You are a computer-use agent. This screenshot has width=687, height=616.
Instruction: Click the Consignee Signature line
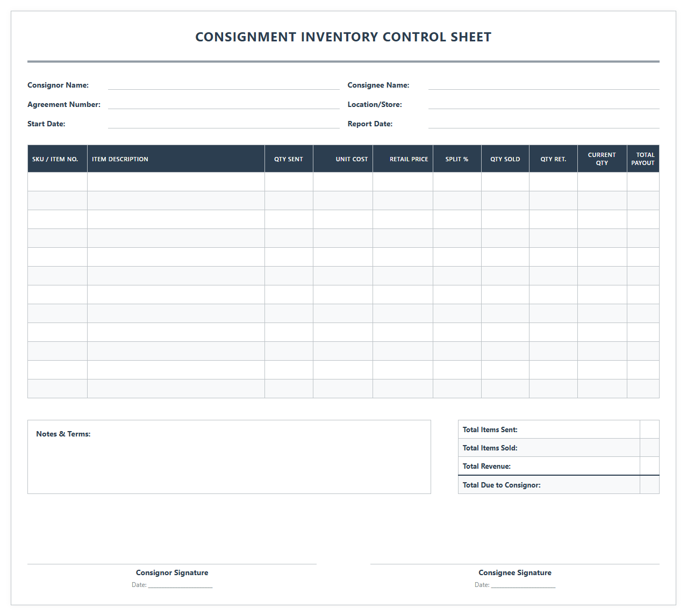click(x=515, y=564)
